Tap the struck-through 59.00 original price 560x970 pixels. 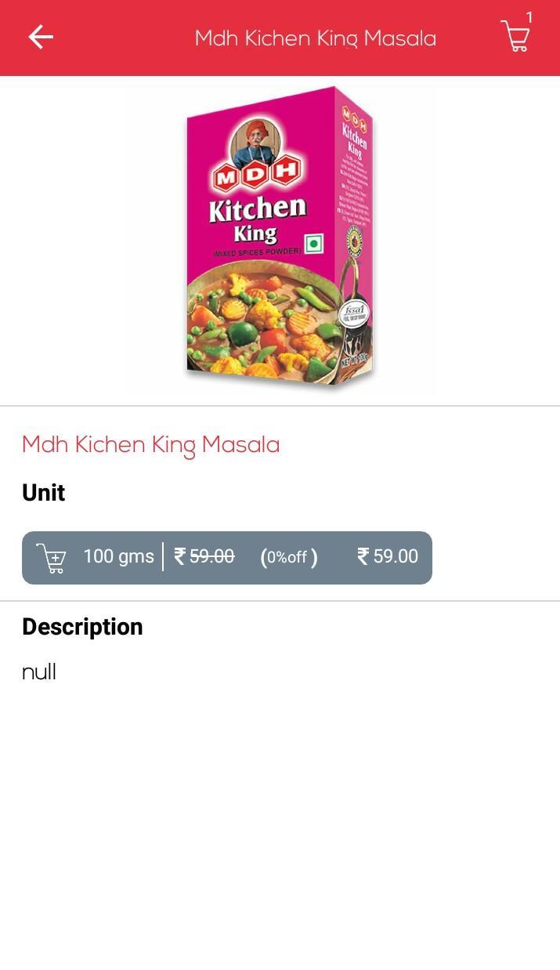[x=211, y=556]
